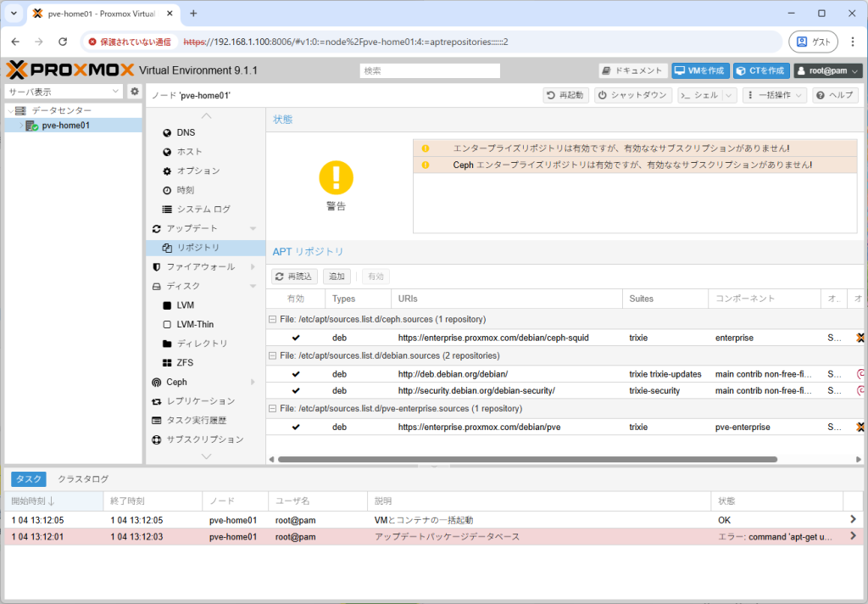Click the enabled checkmark for pve-enterprise repository
Screen dimensions: 868x604
[x=296, y=427]
